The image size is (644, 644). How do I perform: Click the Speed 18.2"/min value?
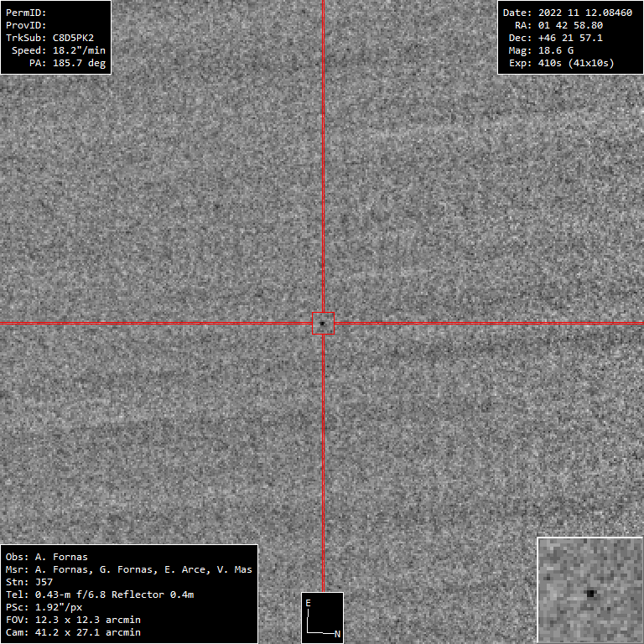[59, 50]
